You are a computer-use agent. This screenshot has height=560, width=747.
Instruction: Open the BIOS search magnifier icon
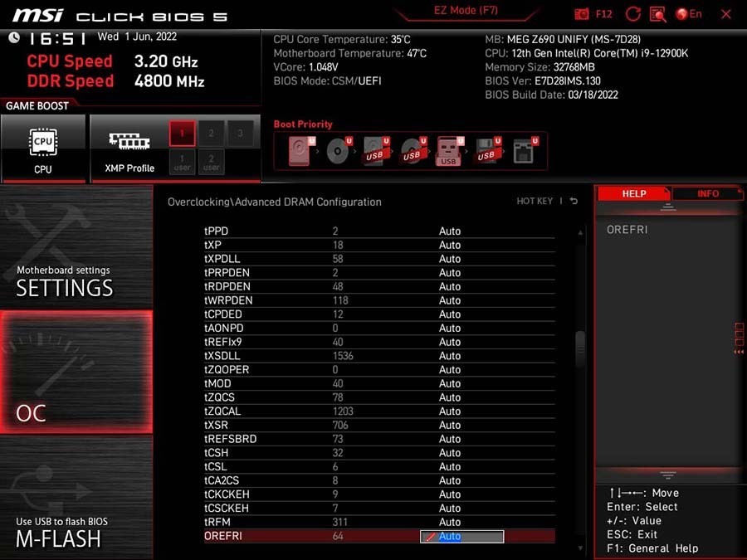pos(658,14)
